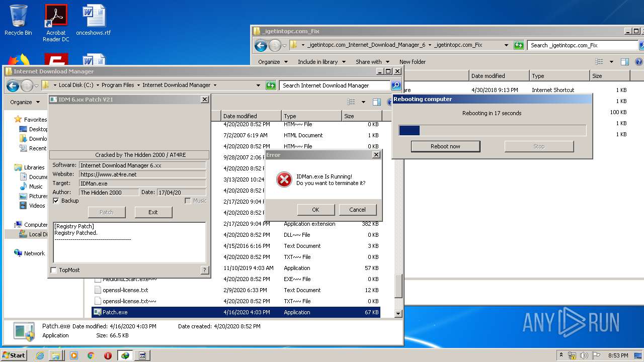Open Windows Explorer from the taskbar
Image resolution: width=644 pixels, height=362 pixels.
pos(56,355)
